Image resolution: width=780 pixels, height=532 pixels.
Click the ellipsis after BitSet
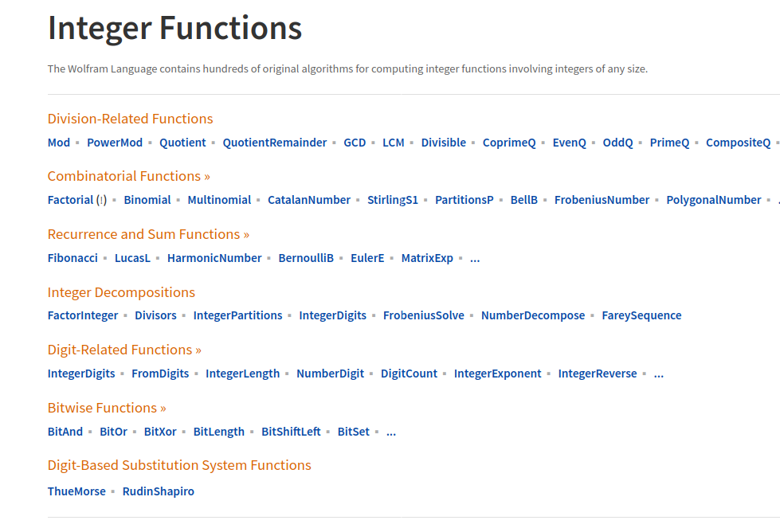tap(390, 432)
